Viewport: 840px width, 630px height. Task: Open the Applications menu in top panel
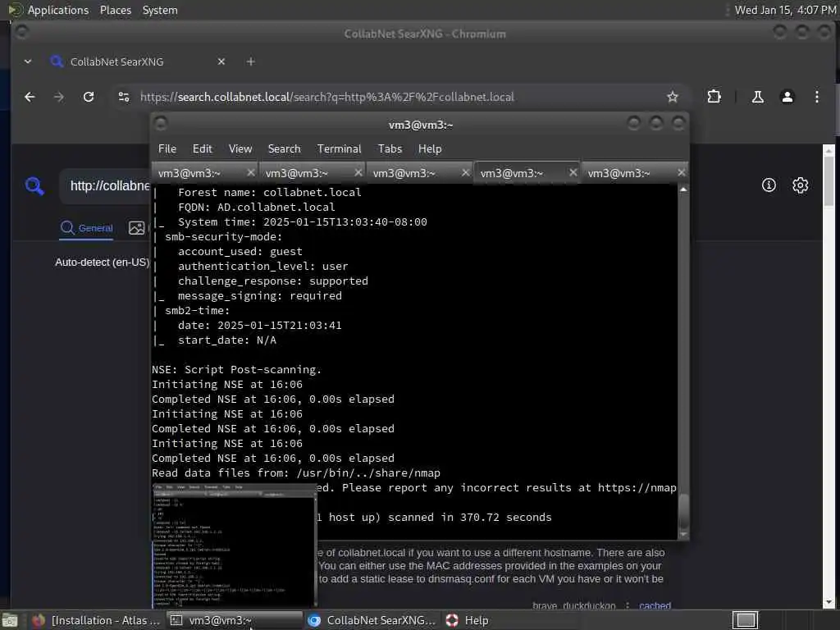tap(58, 10)
